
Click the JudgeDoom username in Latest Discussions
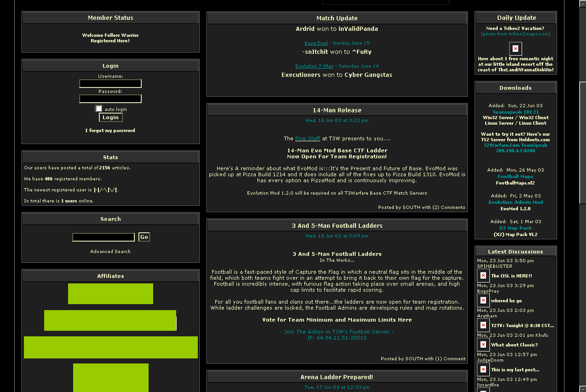(490, 360)
